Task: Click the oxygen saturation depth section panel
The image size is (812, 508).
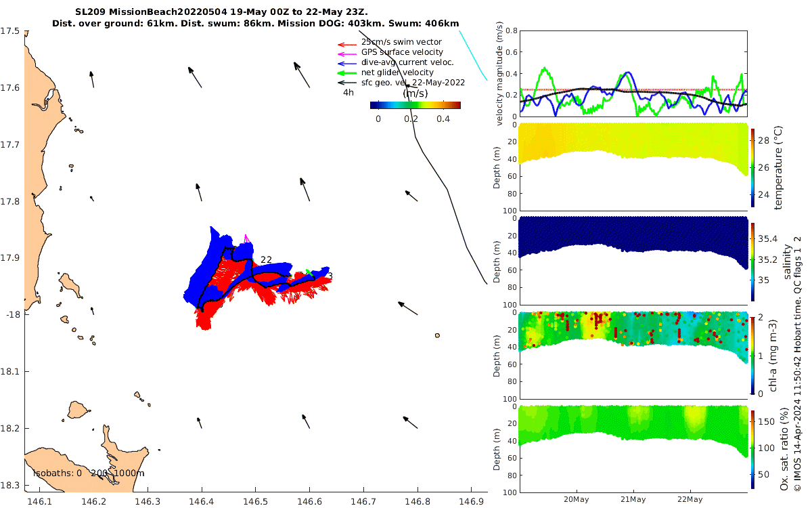Action: pyautogui.click(x=633, y=448)
